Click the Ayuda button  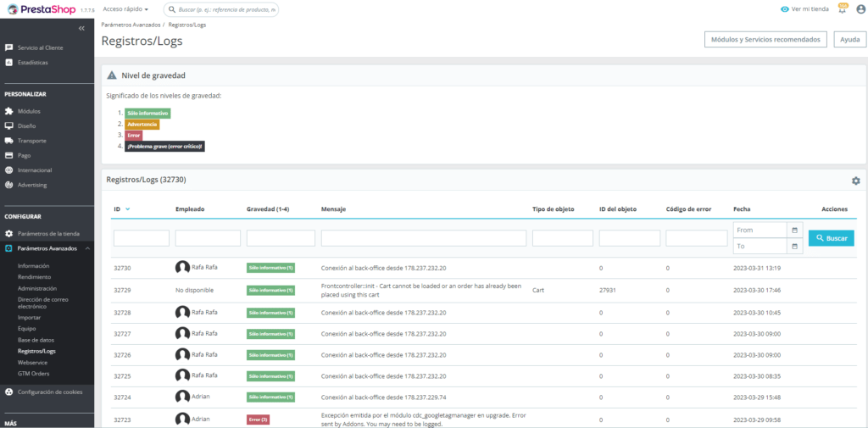coord(849,40)
